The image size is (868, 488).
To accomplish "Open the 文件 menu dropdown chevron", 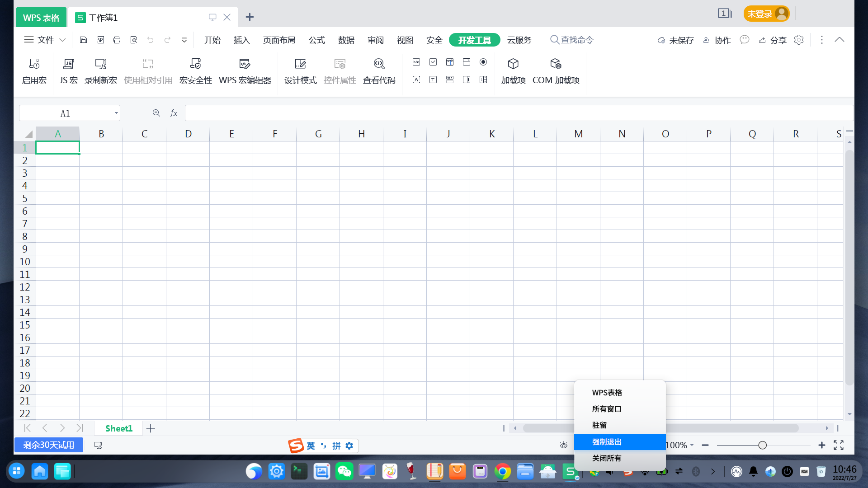I will pos(63,40).
